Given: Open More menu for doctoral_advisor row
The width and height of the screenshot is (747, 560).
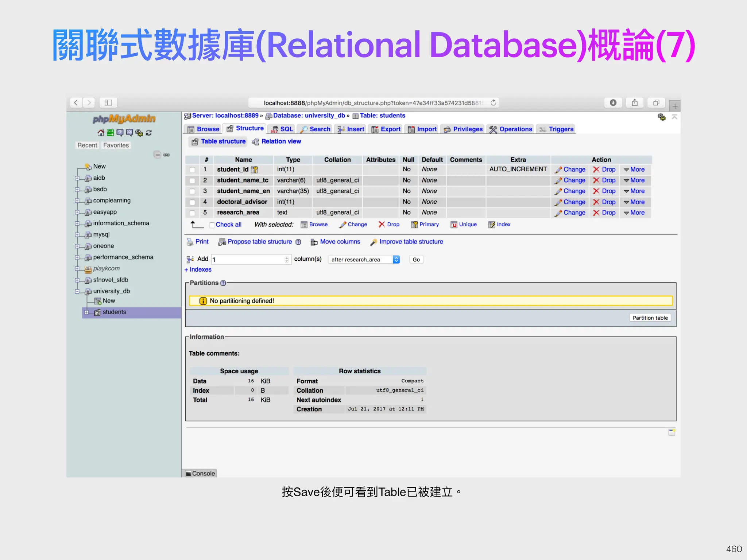Looking at the screenshot, I should click(x=634, y=202).
